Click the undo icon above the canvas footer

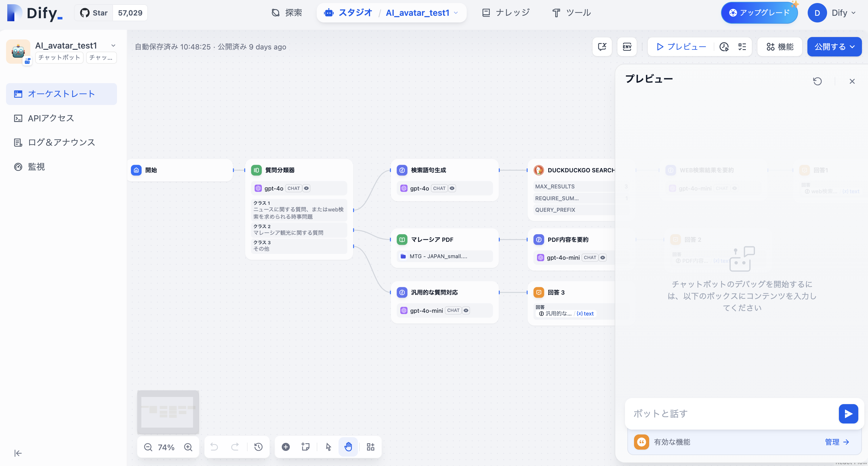[x=214, y=447]
